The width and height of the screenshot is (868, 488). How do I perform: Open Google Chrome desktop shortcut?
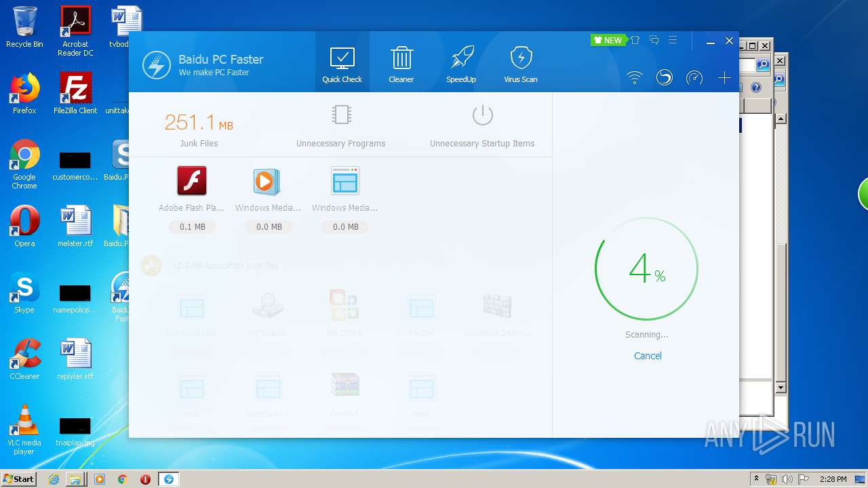point(24,164)
